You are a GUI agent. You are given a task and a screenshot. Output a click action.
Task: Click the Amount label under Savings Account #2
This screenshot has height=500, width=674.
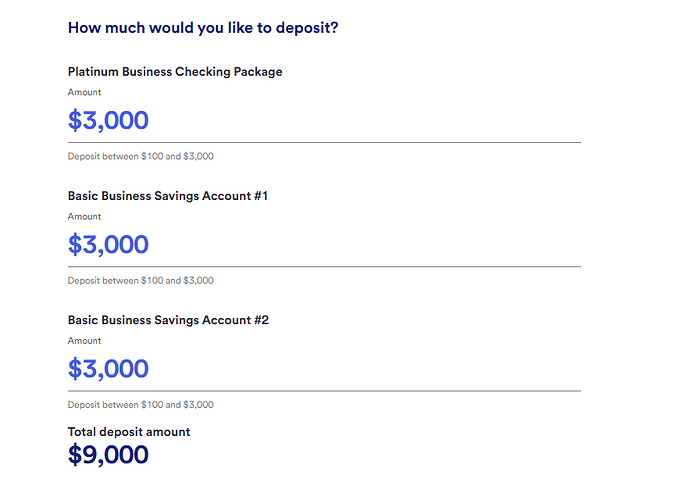(84, 341)
